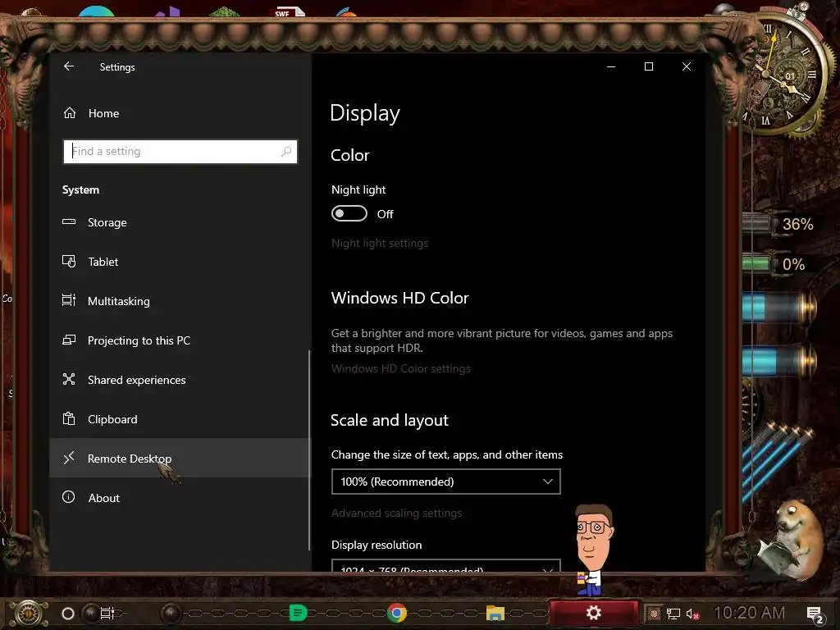The width and height of the screenshot is (840, 630).
Task: Click the sidebar vertical scrollbar
Action: (x=309, y=450)
